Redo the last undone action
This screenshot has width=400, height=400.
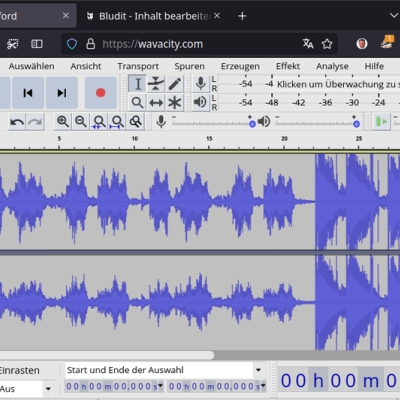coord(35,122)
